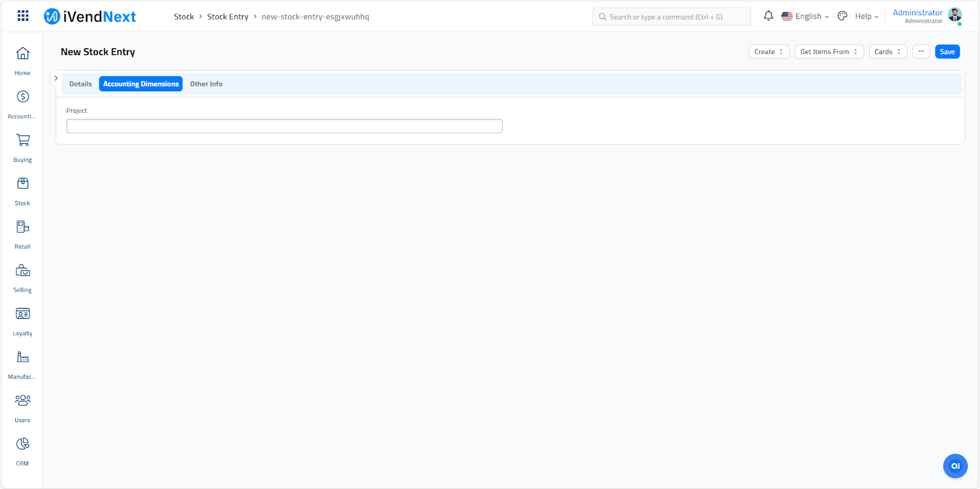Click the notifications bell icon
The height and width of the screenshot is (489, 980).
pyautogui.click(x=768, y=16)
